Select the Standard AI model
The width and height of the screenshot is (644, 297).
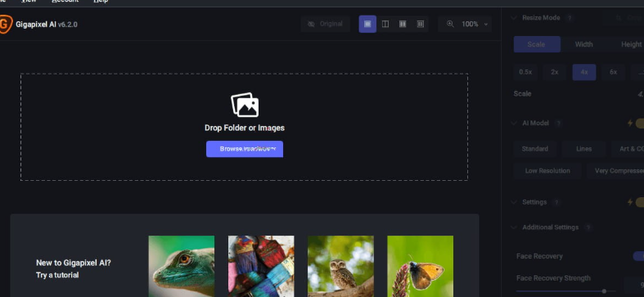pyautogui.click(x=534, y=149)
